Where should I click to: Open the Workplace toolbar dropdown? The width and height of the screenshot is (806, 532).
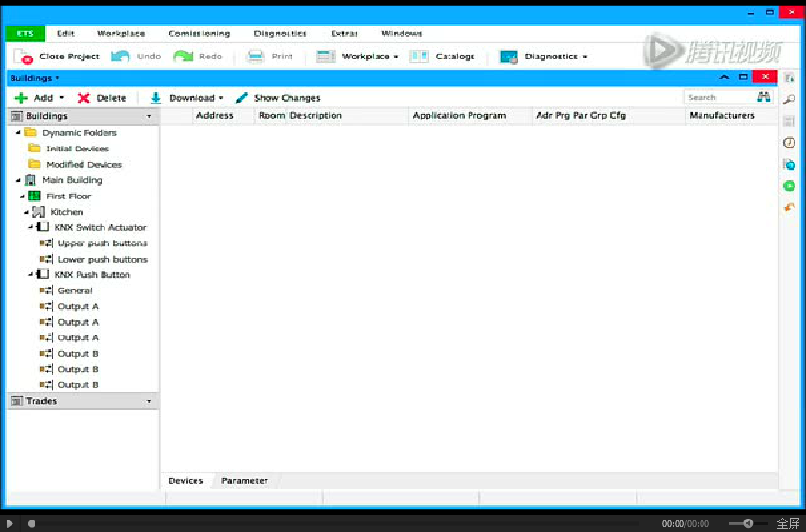[395, 57]
